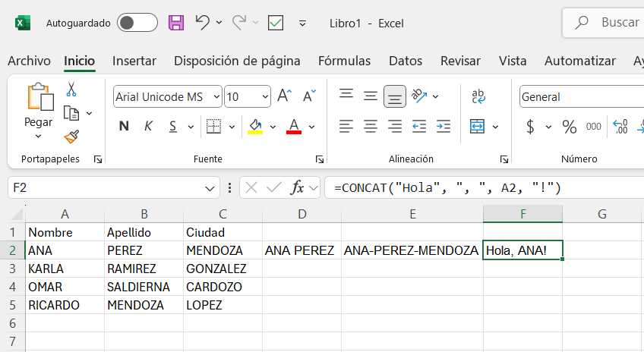Image resolution: width=644 pixels, height=352 pixels.
Task: Activate the Format Painter brush
Action: click(71, 137)
